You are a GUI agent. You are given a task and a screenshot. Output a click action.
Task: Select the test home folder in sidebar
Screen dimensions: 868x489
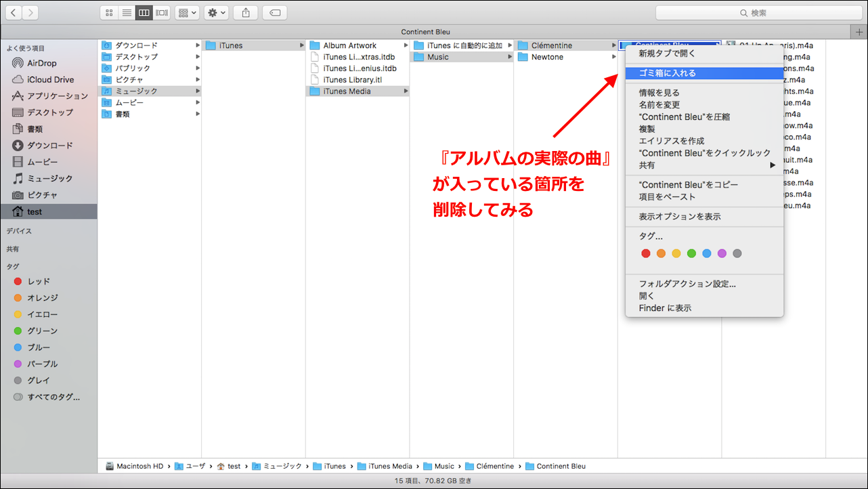pos(48,211)
